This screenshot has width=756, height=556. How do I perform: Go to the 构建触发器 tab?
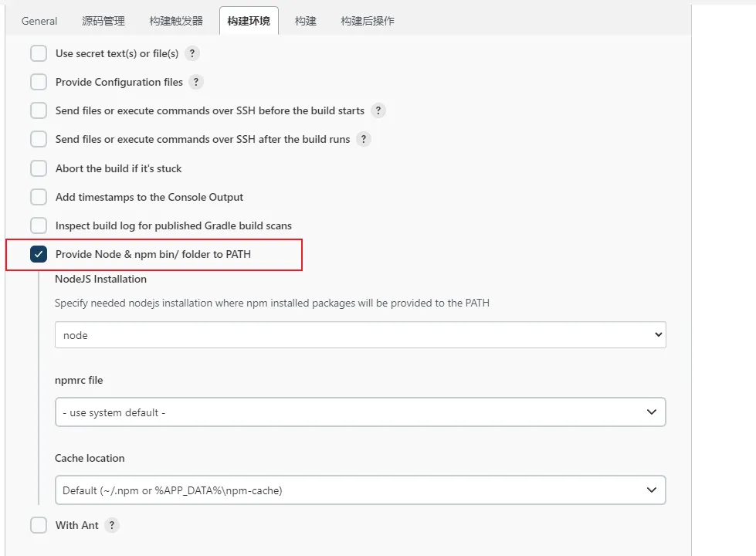pos(176,21)
